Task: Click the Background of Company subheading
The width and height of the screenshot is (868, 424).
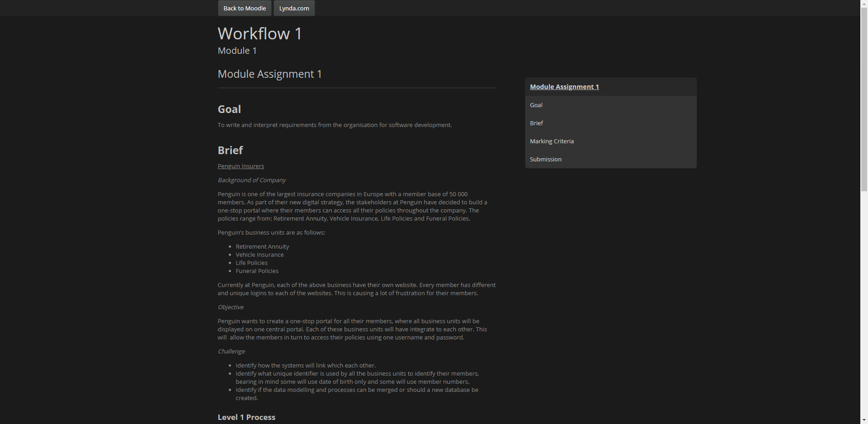Action: [x=251, y=180]
